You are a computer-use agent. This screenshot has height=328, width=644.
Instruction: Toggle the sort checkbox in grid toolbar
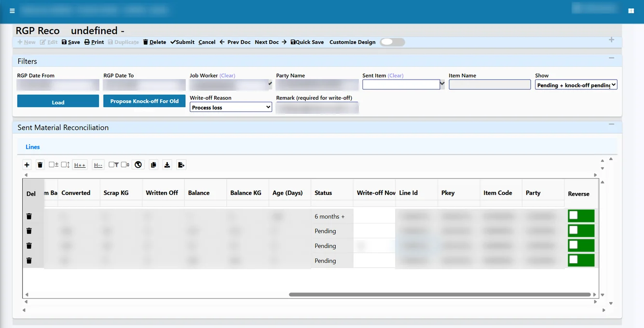(125, 164)
